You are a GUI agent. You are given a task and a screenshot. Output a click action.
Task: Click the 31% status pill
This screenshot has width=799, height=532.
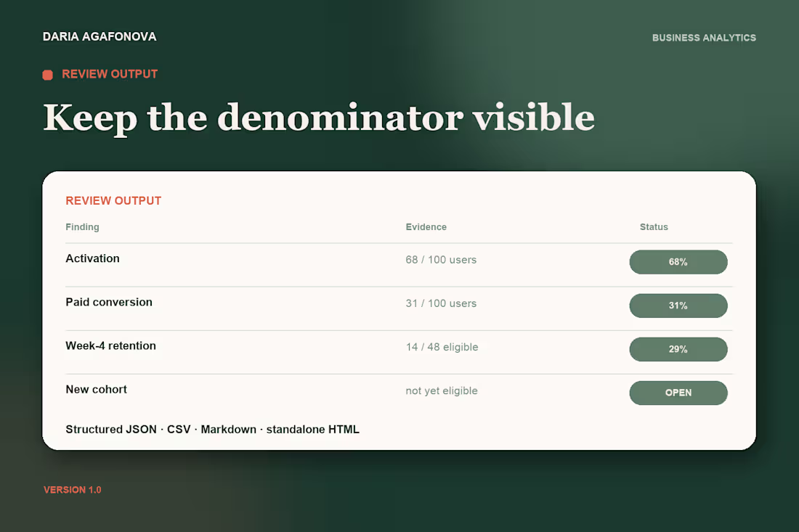pyautogui.click(x=678, y=306)
